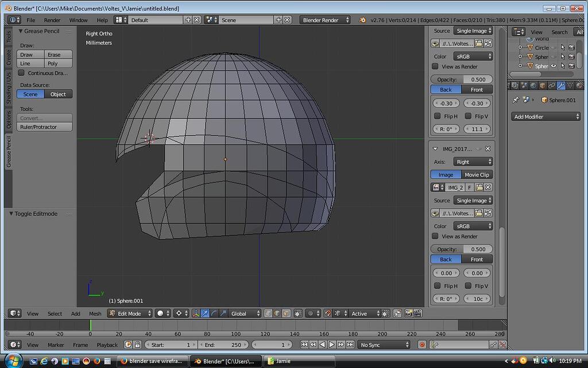Select the scale manipulator icon
Viewport: 588px width, 368px height.
point(223,313)
